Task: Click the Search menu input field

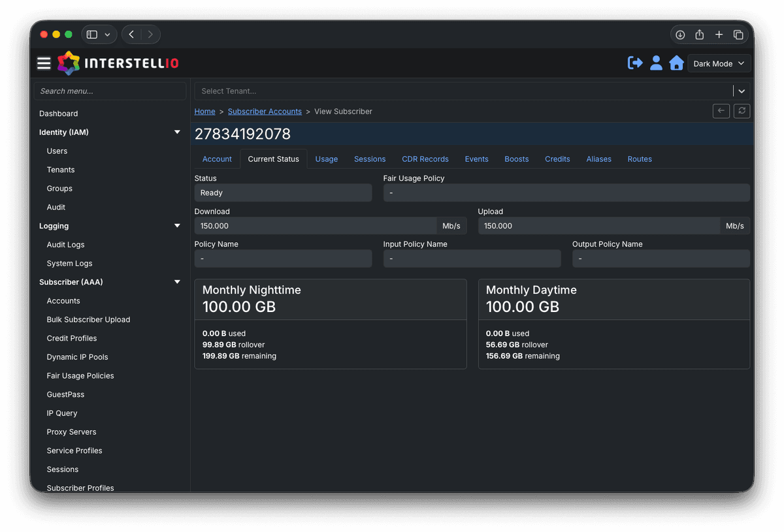Action: (x=110, y=91)
